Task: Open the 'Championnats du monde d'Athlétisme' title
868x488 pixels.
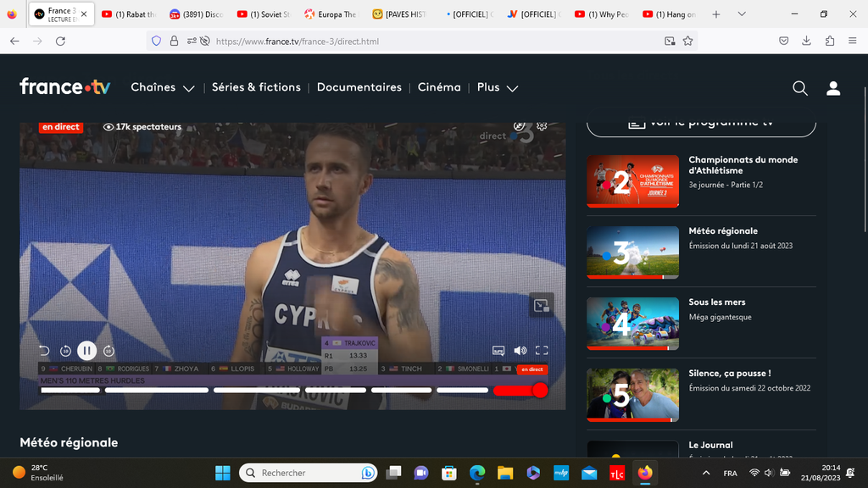Action: [743, 165]
